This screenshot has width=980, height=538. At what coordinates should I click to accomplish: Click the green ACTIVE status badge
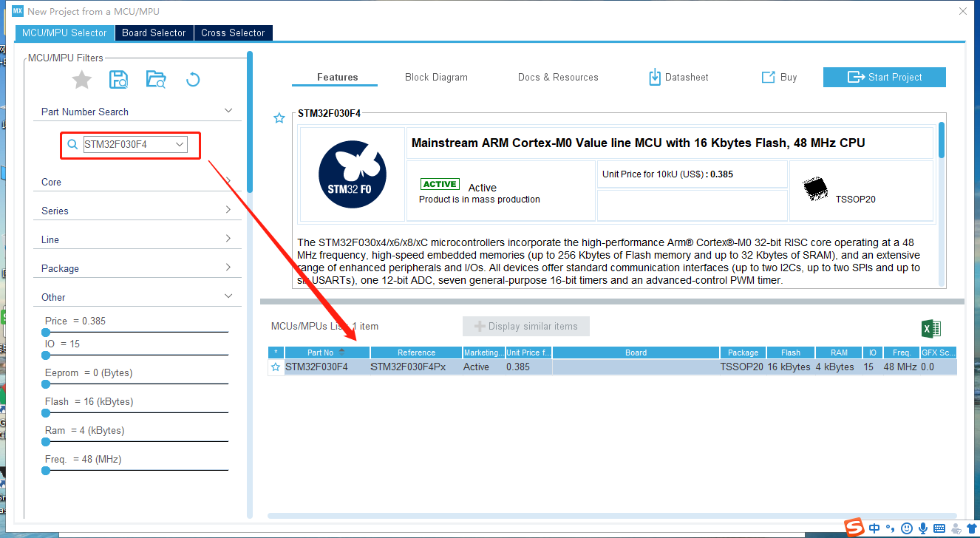[x=440, y=184]
